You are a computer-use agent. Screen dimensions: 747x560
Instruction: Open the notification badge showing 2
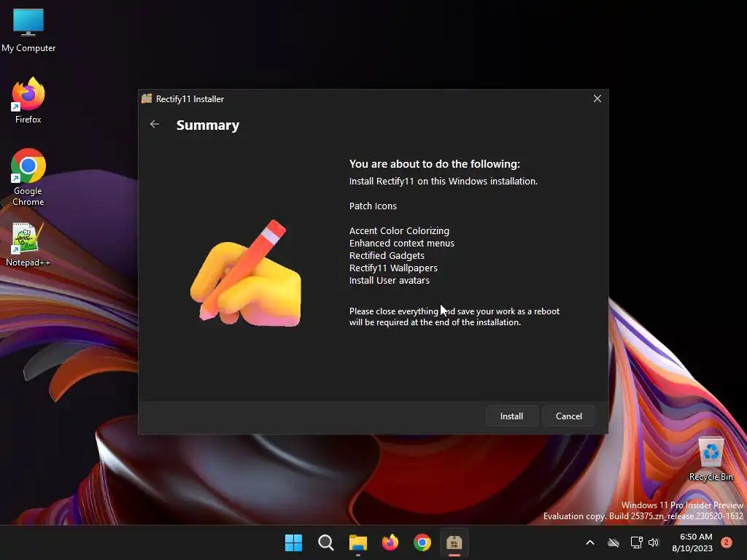tap(727, 542)
